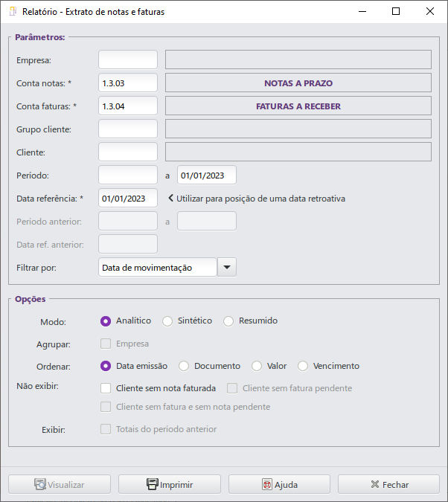Select the Sintético mode radio
The height and width of the screenshot is (502, 448).
[167, 321]
